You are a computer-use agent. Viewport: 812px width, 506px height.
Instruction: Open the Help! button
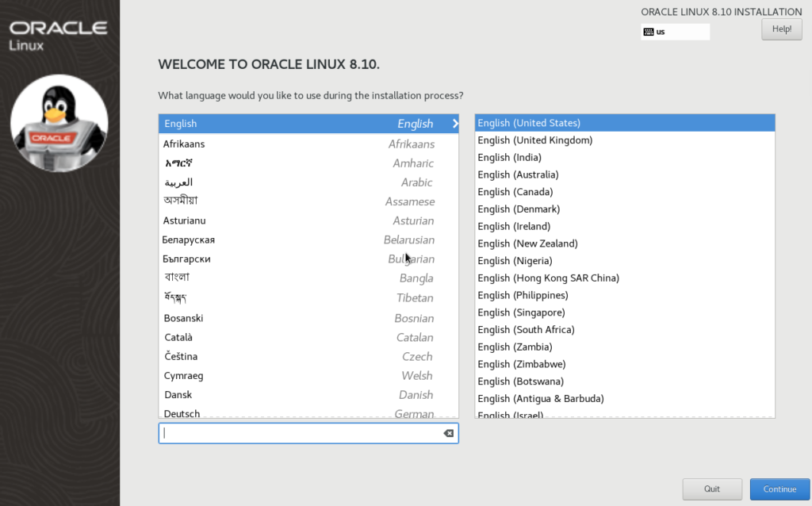[781, 29]
